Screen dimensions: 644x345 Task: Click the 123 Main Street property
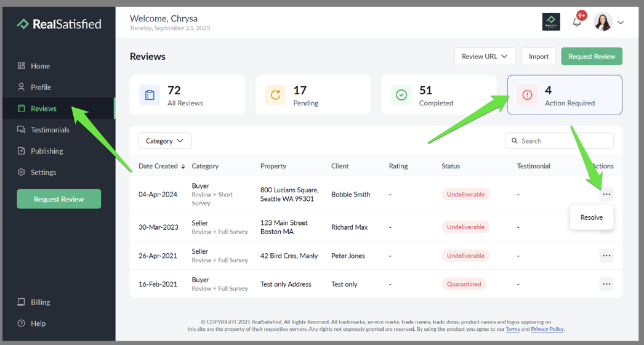284,227
